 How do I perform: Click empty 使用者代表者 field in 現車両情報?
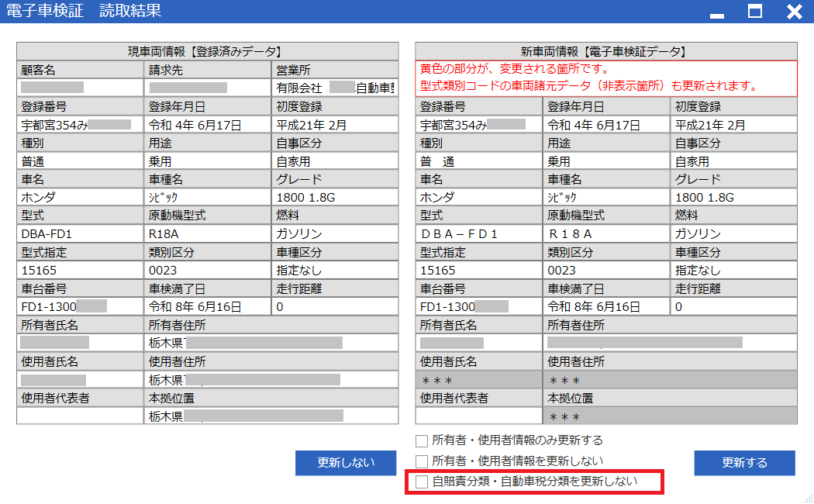[x=81, y=416]
